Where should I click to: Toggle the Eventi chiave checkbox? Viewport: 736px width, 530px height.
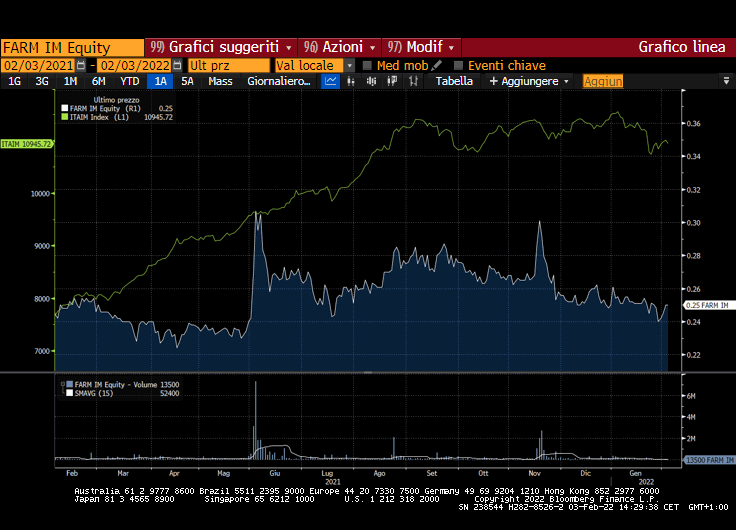coord(459,65)
